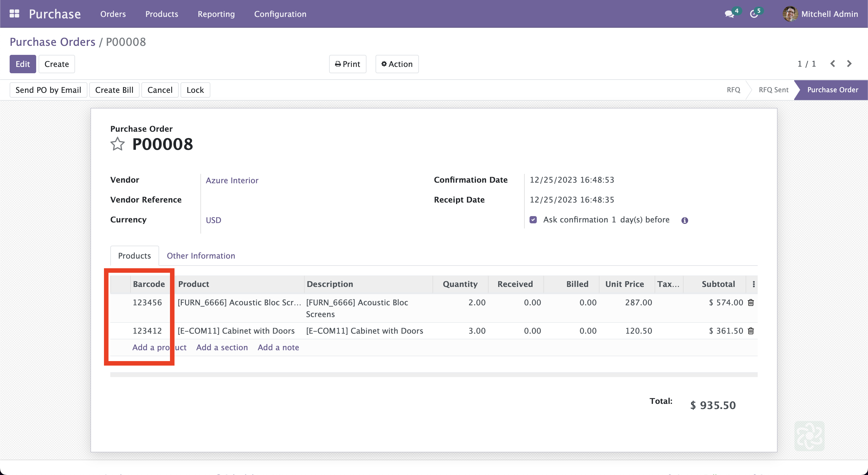
Task: Open the Action dropdown
Action: (397, 64)
